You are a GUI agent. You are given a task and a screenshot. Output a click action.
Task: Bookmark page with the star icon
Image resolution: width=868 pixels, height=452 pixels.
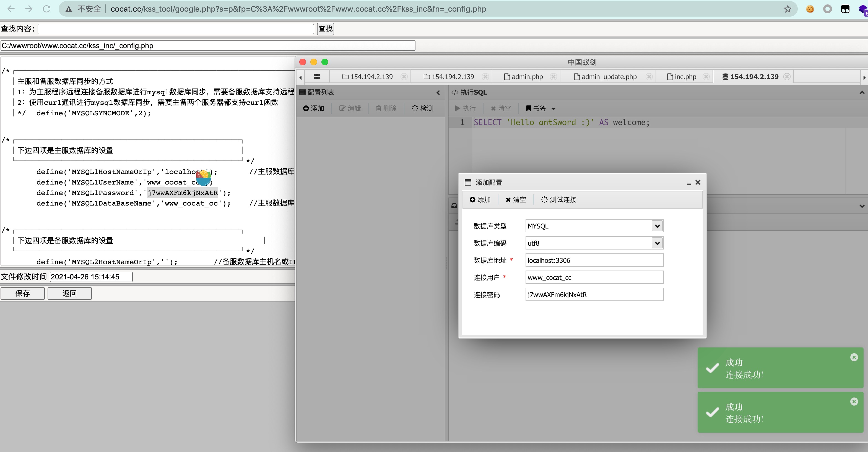click(788, 9)
